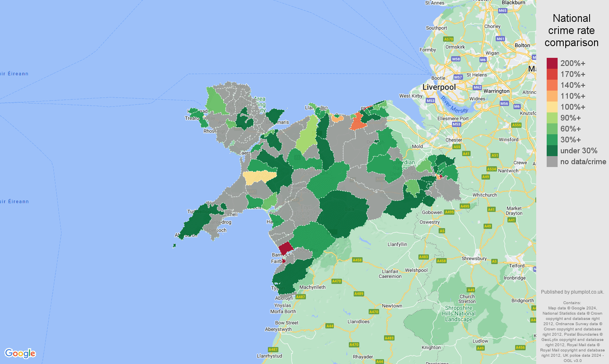Click the Chester town label
609x364 pixels.
tap(454, 140)
